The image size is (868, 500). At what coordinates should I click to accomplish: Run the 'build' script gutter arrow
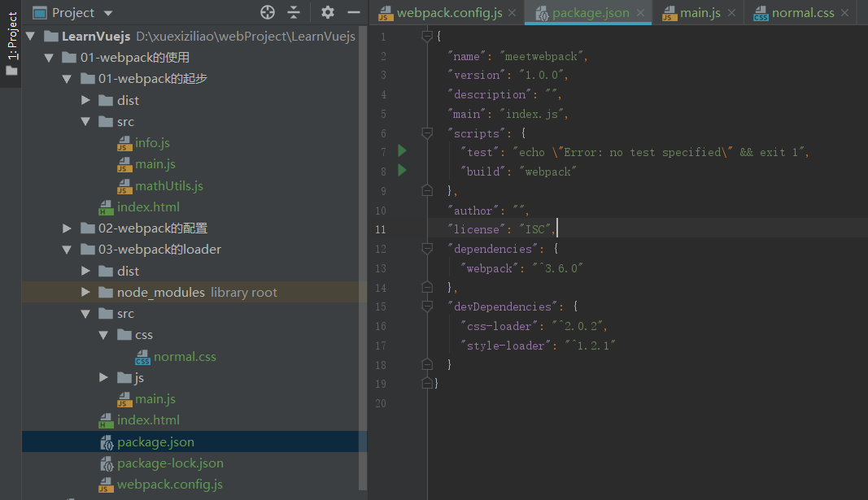402,171
